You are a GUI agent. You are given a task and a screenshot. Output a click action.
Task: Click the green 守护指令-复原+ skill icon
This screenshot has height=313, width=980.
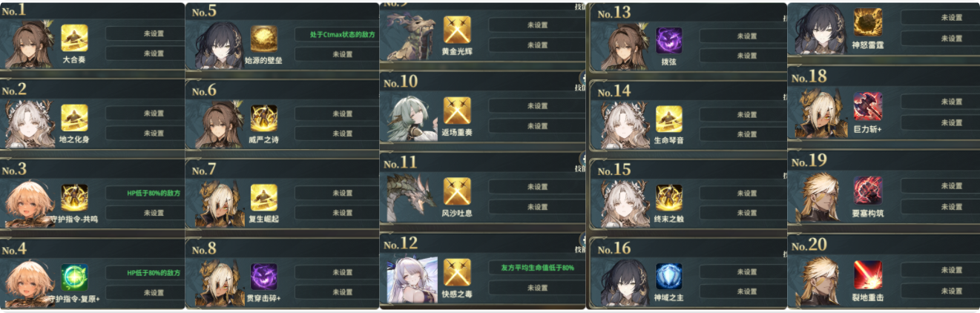[x=74, y=277]
